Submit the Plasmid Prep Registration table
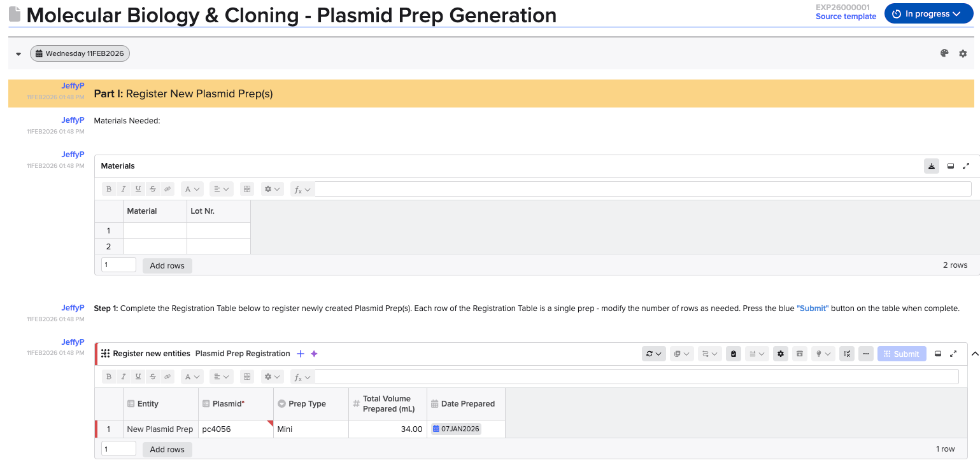This screenshot has width=980, height=465. point(900,354)
